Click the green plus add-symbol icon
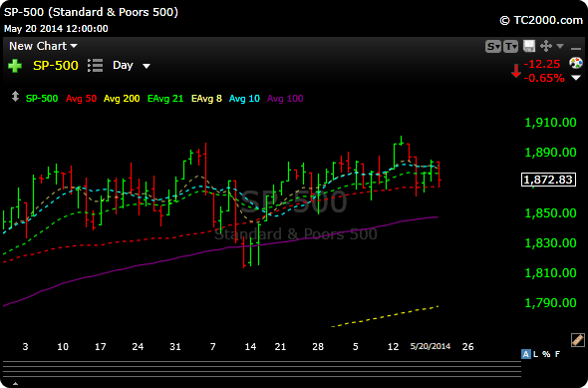 coord(15,66)
